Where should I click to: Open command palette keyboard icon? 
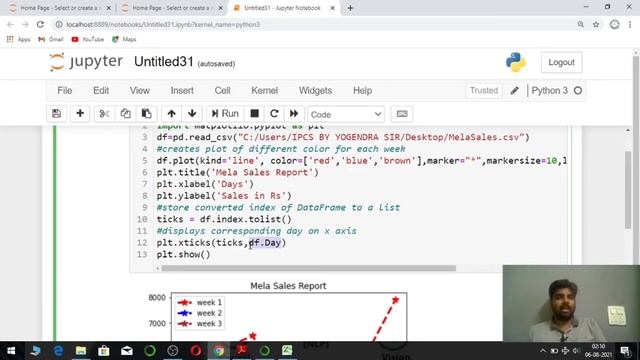402,114
